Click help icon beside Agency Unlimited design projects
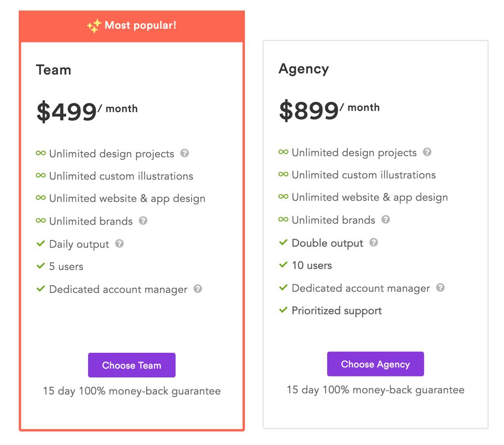 pyautogui.click(x=427, y=152)
